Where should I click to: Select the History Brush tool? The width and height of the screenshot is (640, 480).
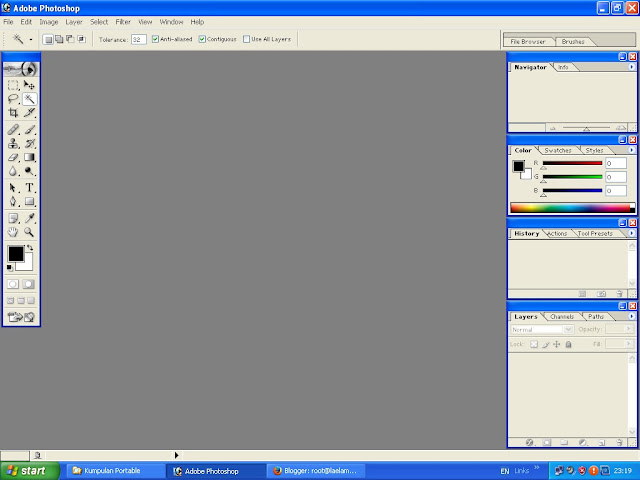coord(29,144)
